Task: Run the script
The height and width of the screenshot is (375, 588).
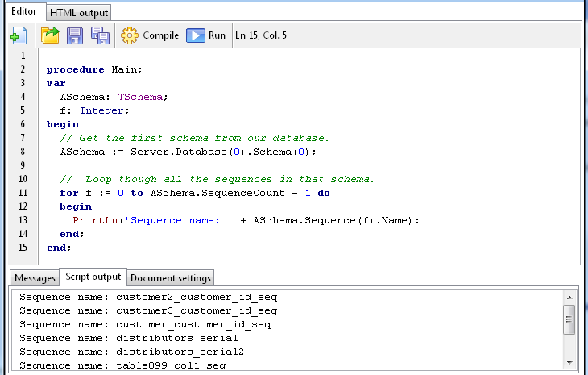Action: click(206, 35)
